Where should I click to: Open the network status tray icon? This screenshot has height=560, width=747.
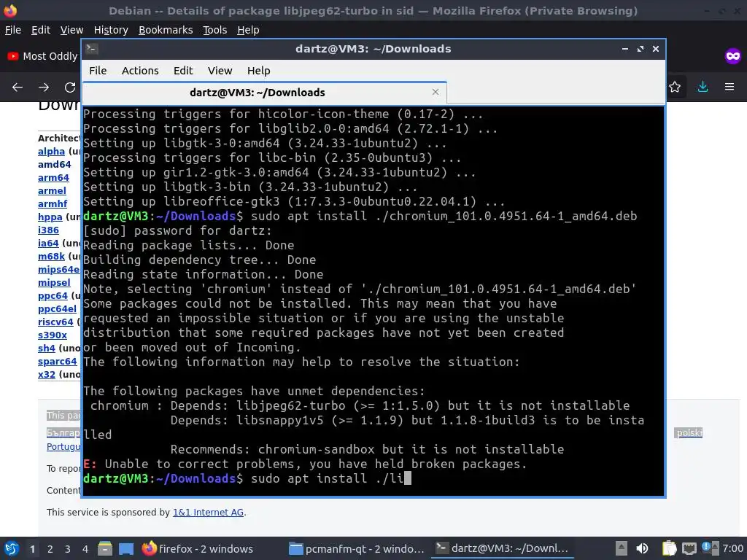pyautogui.click(x=689, y=548)
